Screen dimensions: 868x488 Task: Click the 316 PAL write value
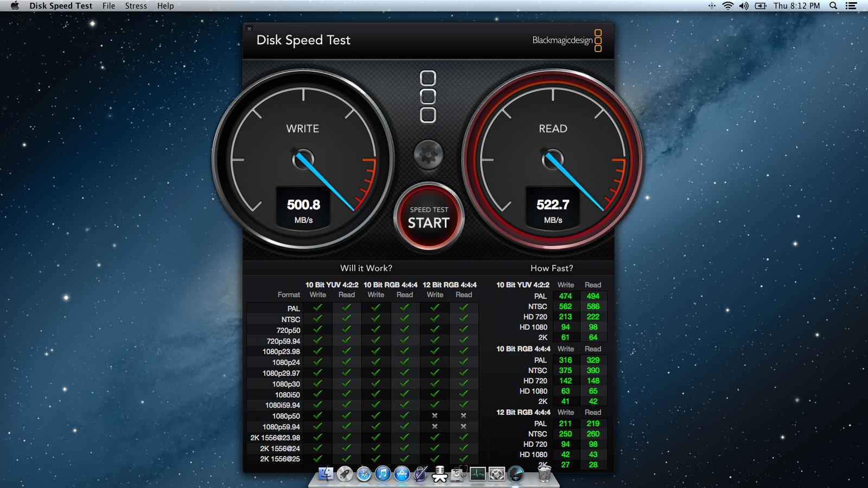(565, 360)
